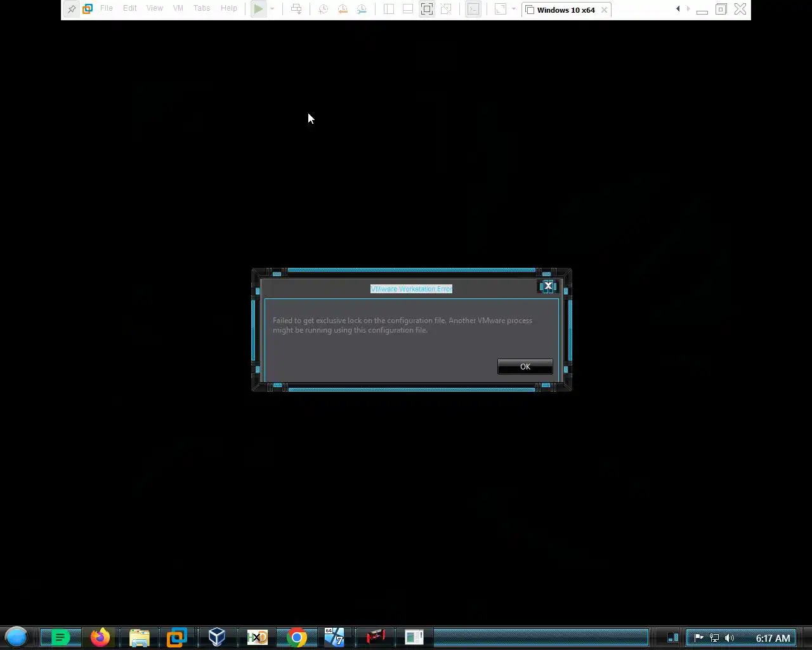Click the Action Center flag tray icon
812x650 pixels.
[x=698, y=638]
